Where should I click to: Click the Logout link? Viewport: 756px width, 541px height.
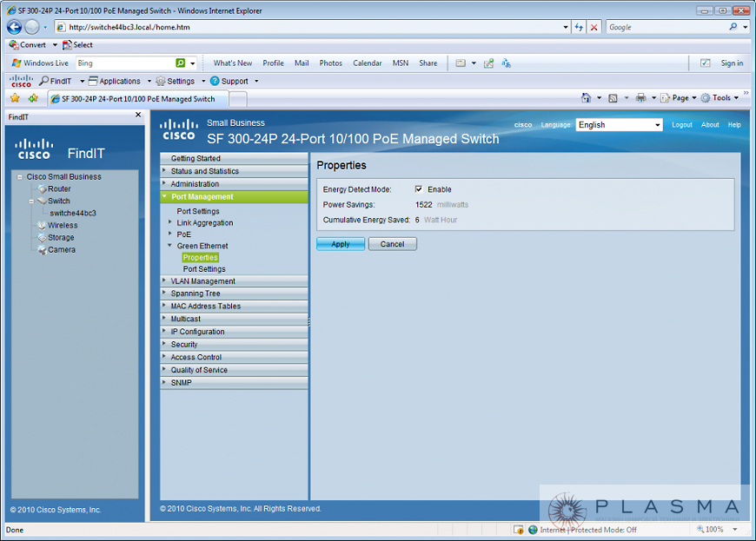pyautogui.click(x=682, y=125)
